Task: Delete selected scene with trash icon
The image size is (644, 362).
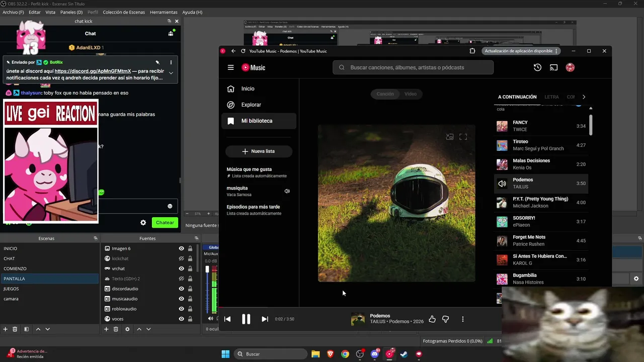Action: pos(15,329)
